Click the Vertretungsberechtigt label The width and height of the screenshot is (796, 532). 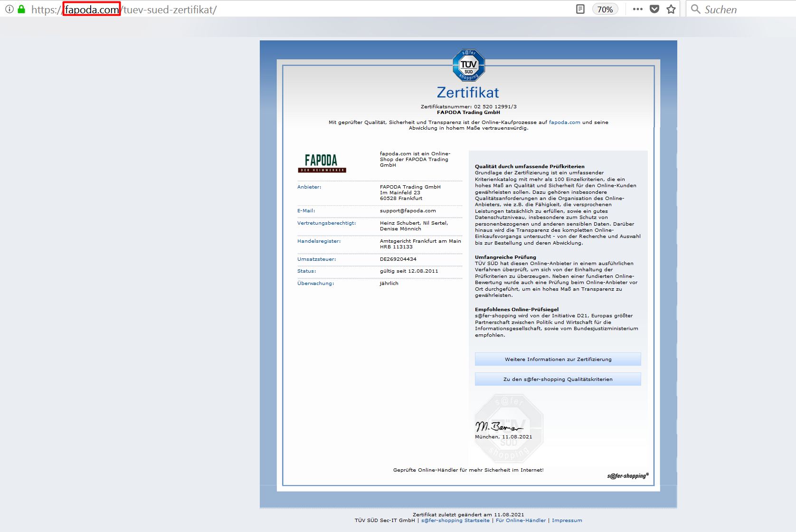(326, 223)
